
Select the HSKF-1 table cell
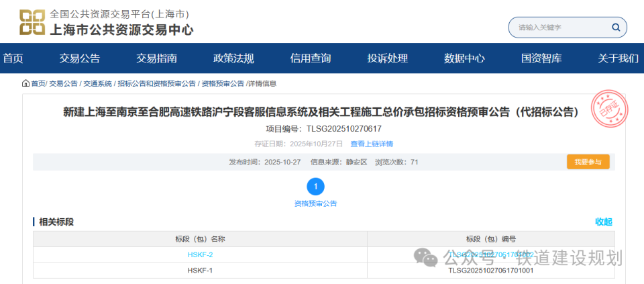tap(200, 271)
